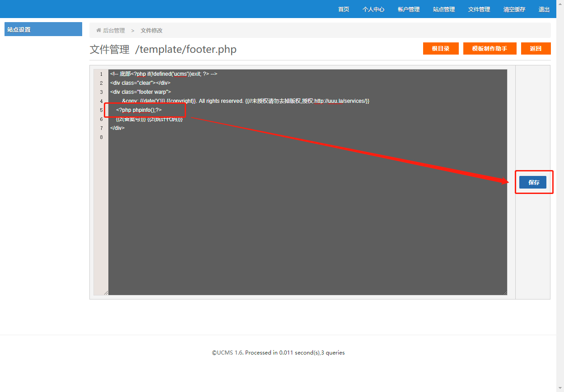Open 帐户管理 menu item
Screen dimensions: 564x392
point(409,9)
